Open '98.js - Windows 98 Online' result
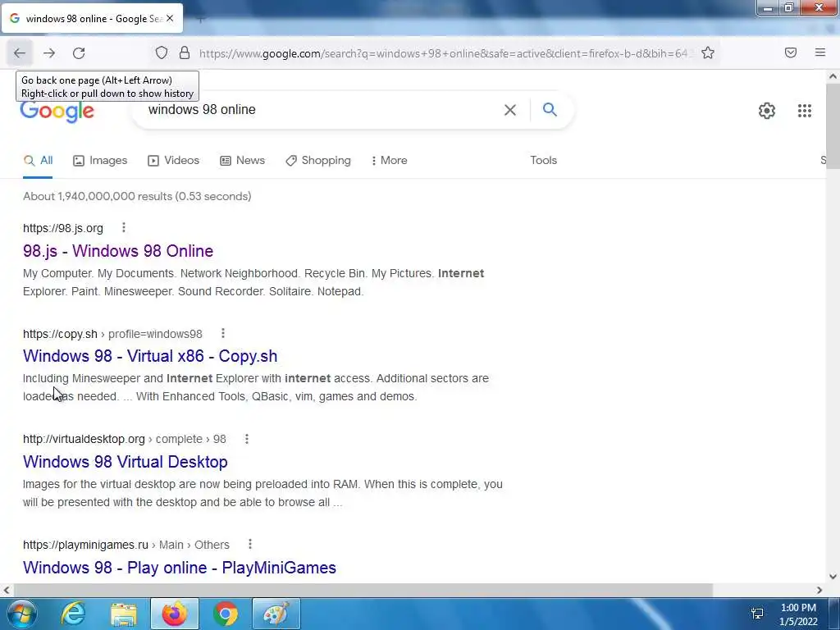 click(118, 251)
